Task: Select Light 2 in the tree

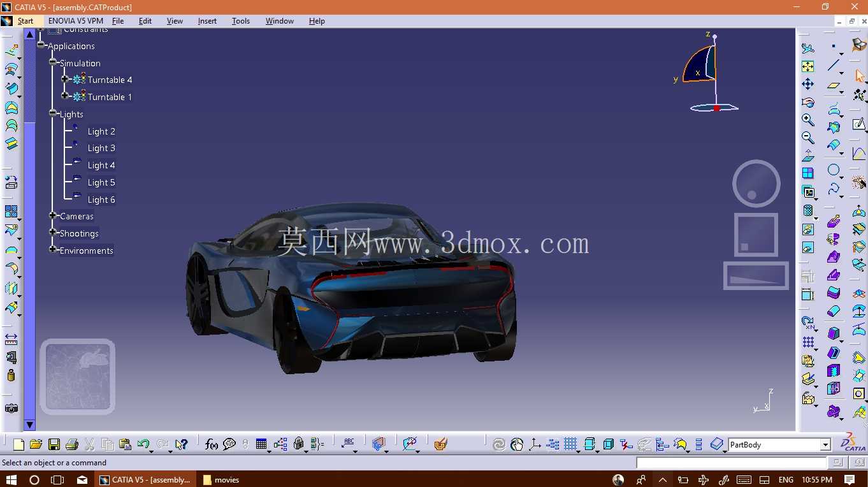Action: click(x=101, y=131)
